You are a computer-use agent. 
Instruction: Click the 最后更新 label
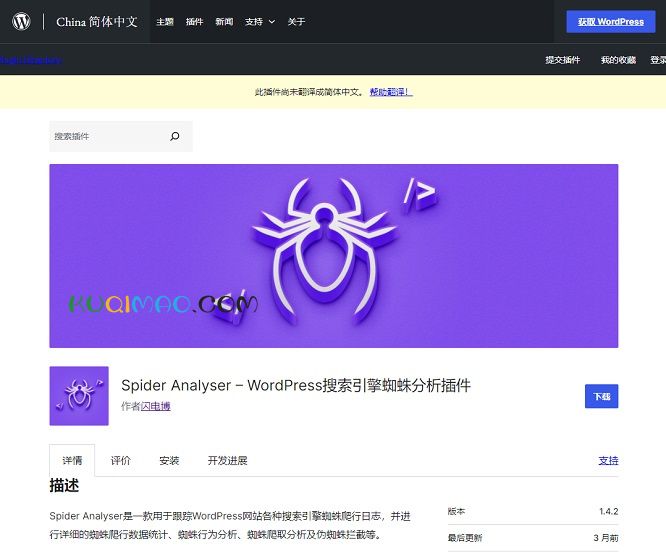coord(465,538)
